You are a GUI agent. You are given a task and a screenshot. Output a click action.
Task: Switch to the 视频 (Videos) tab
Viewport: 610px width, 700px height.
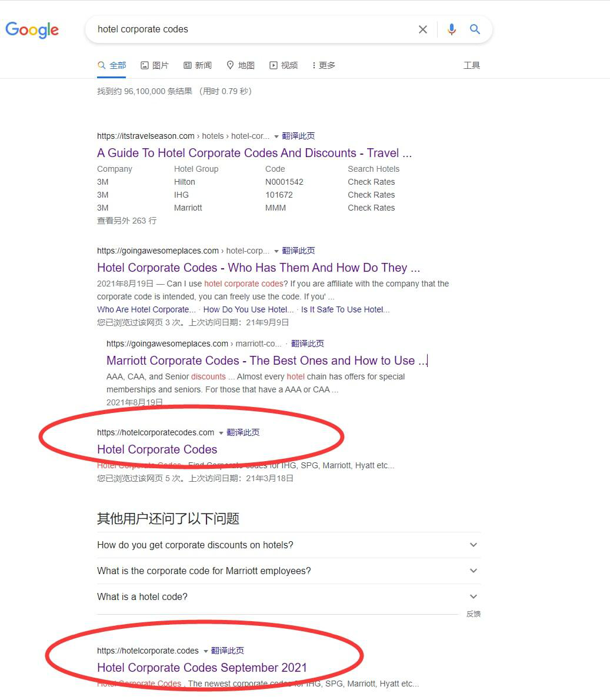click(x=283, y=65)
